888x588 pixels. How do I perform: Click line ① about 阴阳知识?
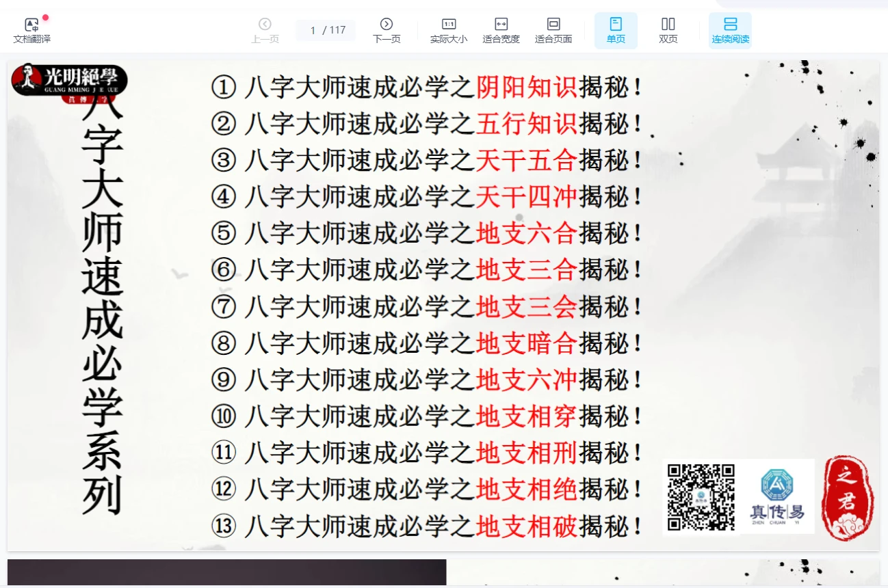pos(427,88)
